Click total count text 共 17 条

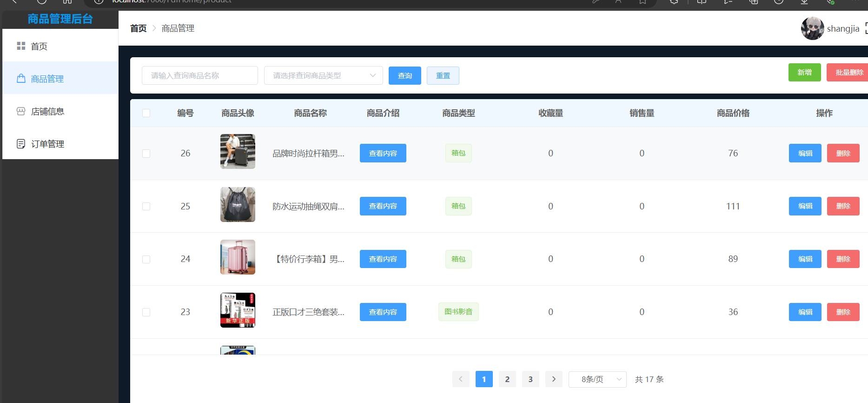tap(649, 379)
